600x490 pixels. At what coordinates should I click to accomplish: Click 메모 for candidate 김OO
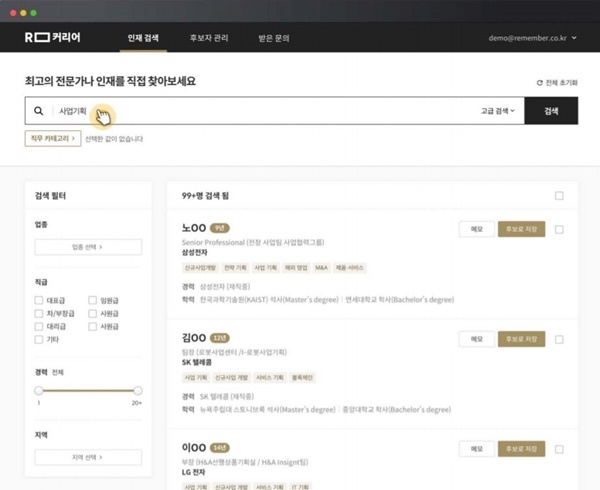[x=477, y=339]
